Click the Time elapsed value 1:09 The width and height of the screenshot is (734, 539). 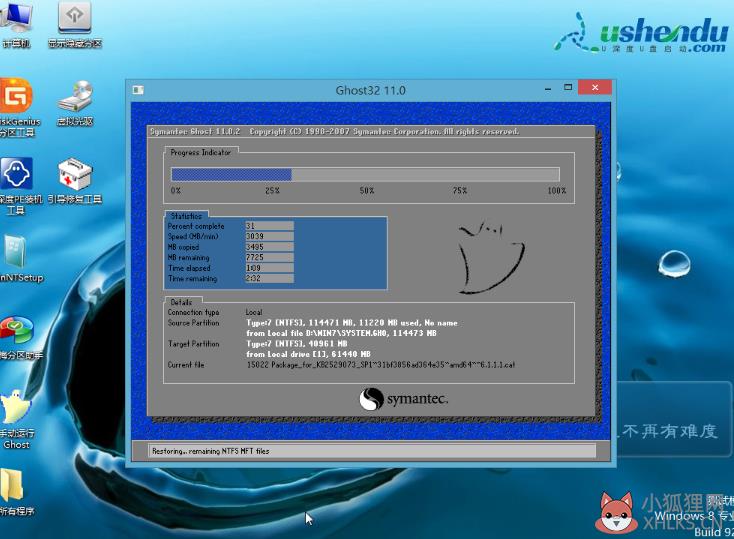(269, 268)
